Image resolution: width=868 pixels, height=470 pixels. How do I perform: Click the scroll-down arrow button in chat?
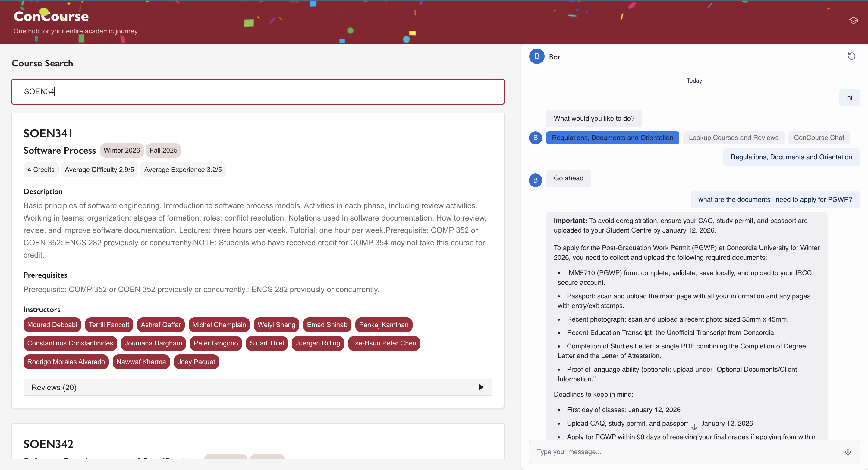click(x=694, y=427)
